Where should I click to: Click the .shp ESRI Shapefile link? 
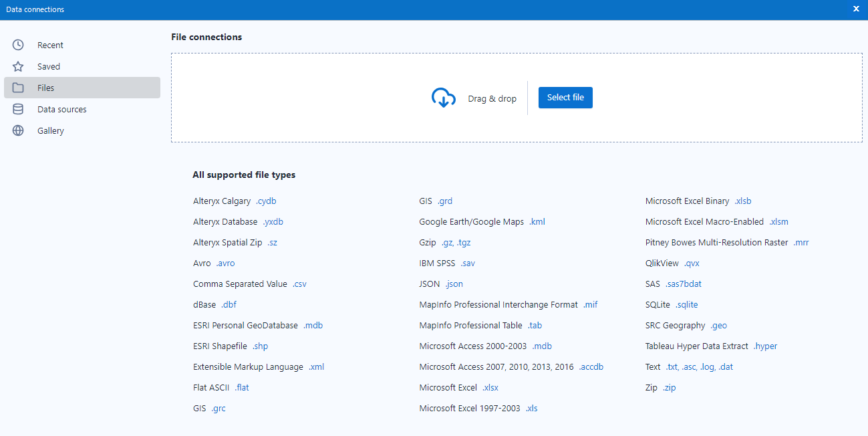tap(260, 346)
